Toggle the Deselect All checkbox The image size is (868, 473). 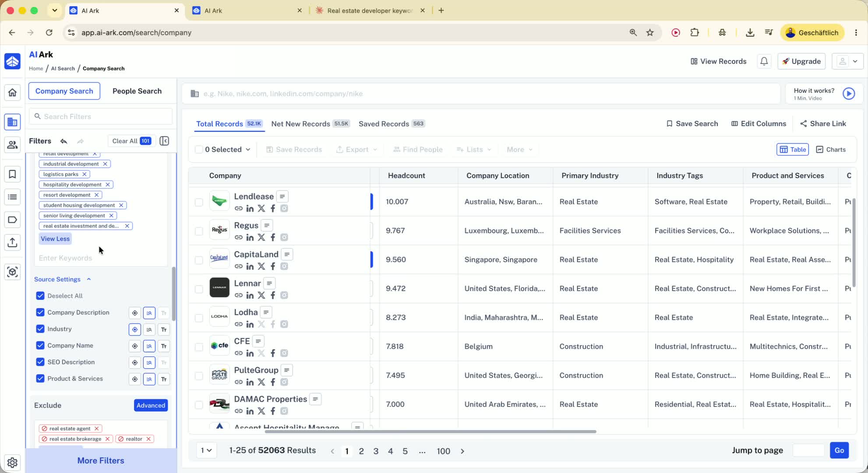pos(40,296)
